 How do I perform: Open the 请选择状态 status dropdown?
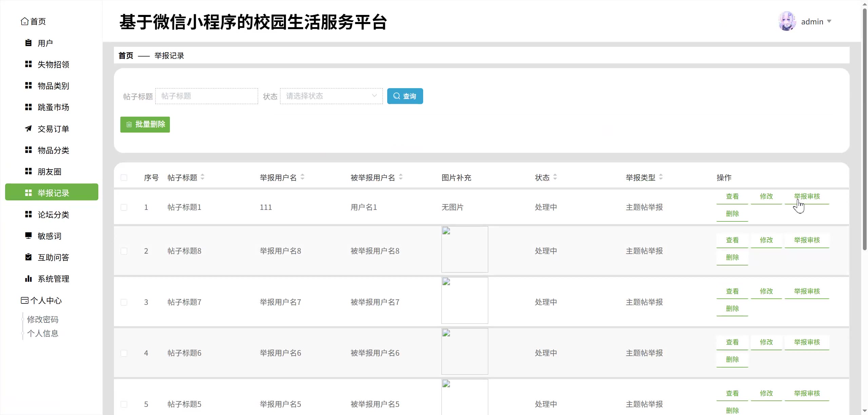pos(331,96)
